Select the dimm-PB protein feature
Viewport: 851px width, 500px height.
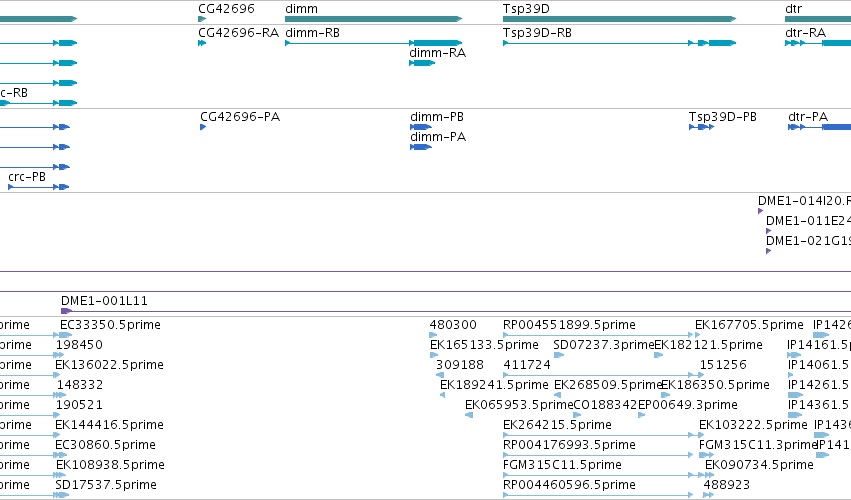(421, 127)
